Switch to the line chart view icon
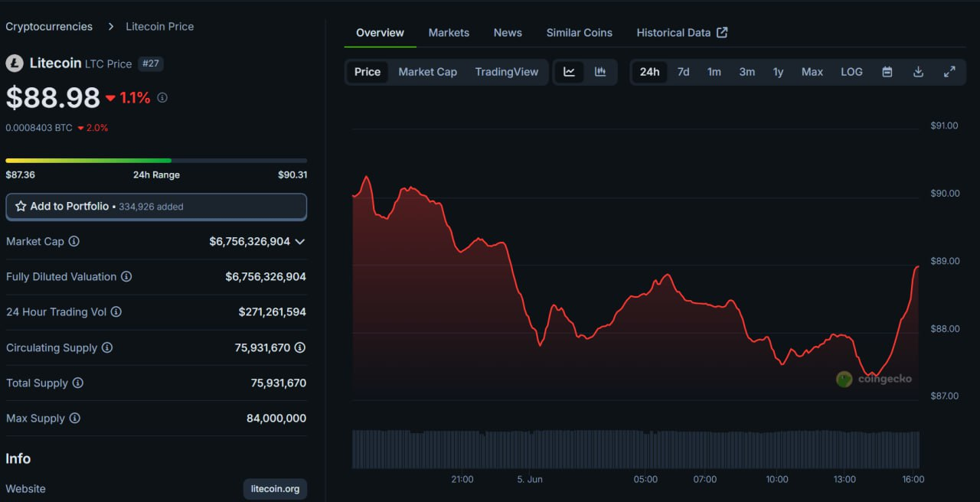 pyautogui.click(x=569, y=72)
